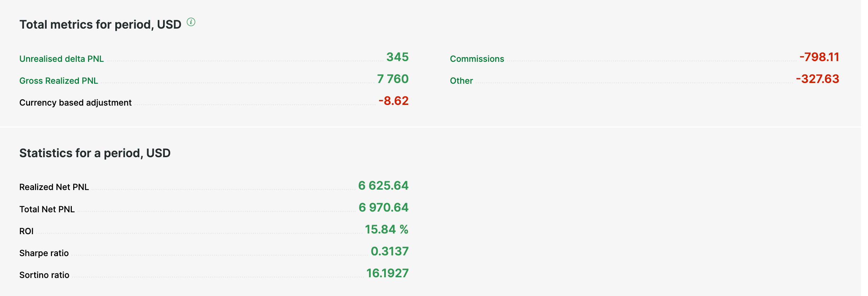The image size is (868, 296).
Task: Click the Sharpe ratio value 0.3137
Action: click(389, 251)
